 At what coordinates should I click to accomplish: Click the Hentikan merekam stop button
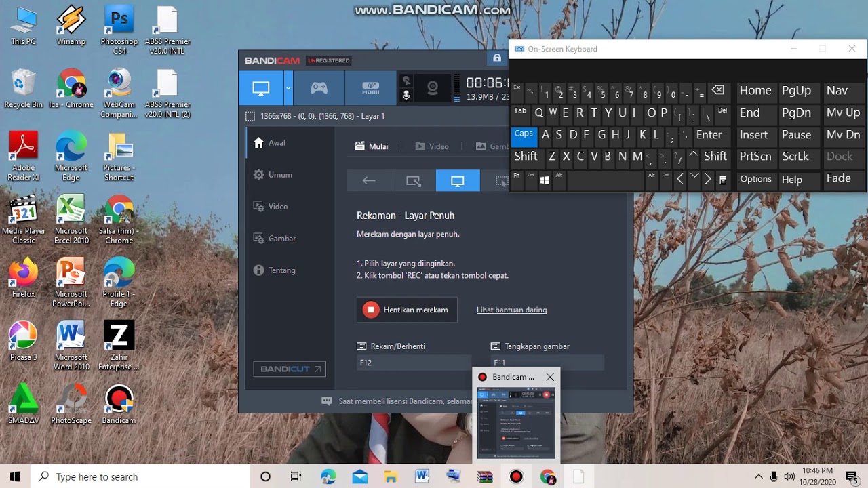click(407, 310)
